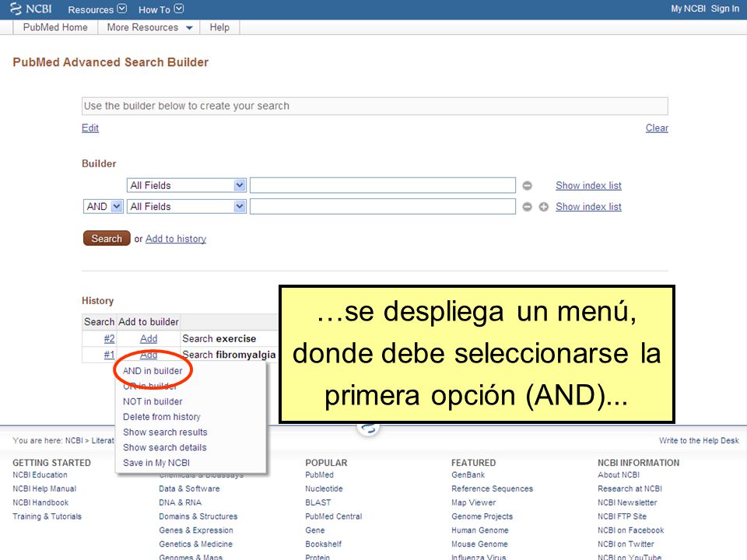
Task: Open Map Viewer link
Action: click(474, 502)
